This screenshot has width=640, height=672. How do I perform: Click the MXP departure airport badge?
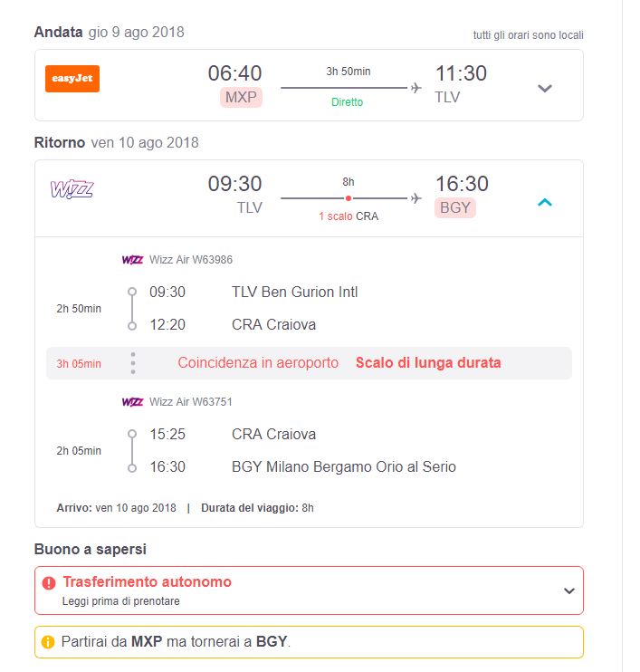click(x=241, y=98)
